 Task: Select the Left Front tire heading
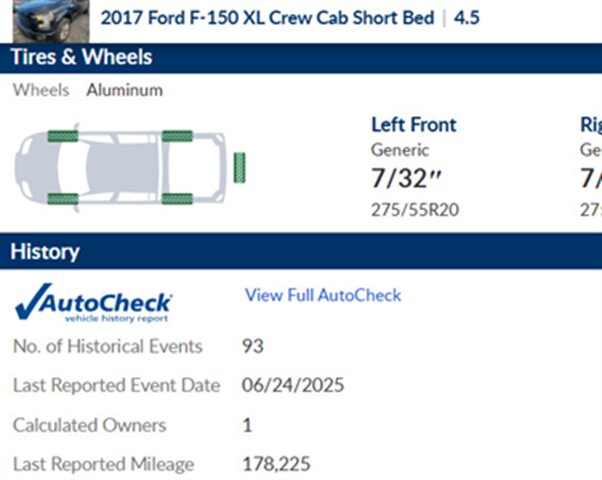point(414,125)
